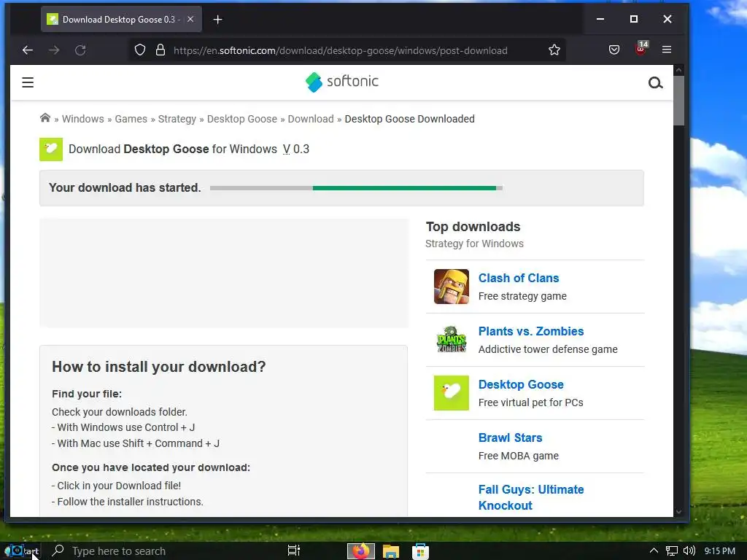
Task: Open Microsoft Store from the taskbar
Action: pyautogui.click(x=420, y=551)
